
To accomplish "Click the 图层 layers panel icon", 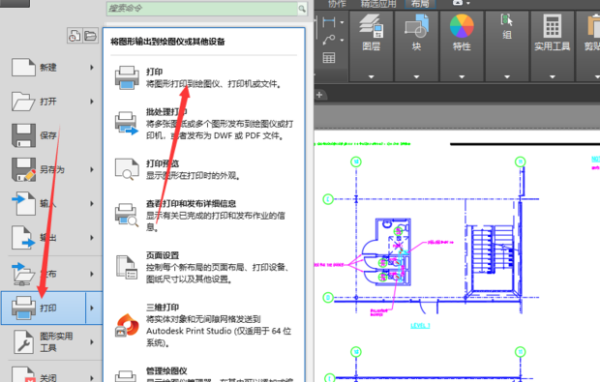I will (371, 26).
